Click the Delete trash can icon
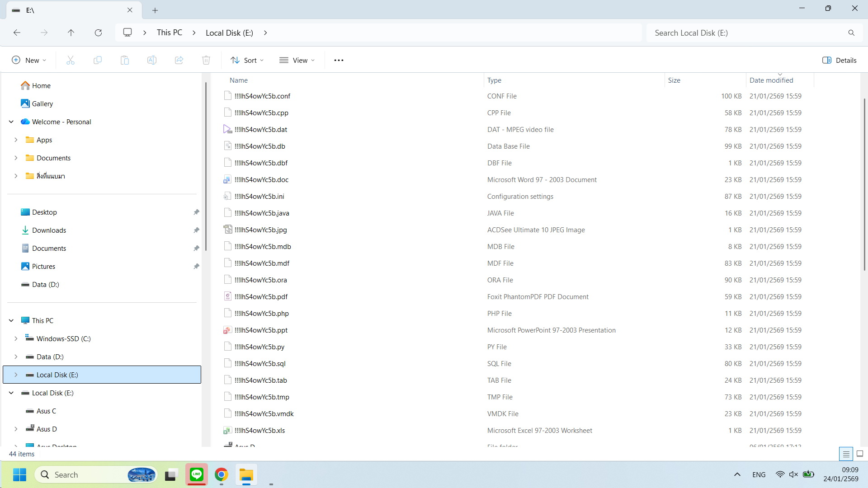 point(206,60)
